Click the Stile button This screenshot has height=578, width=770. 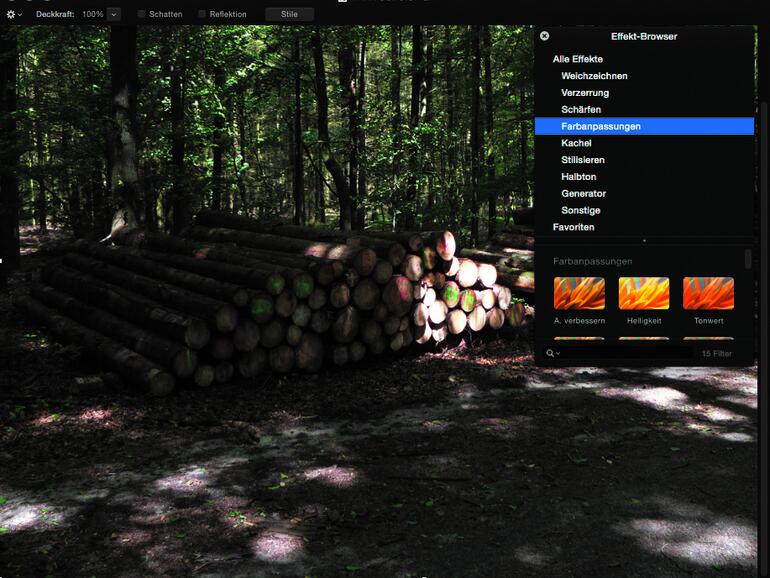(289, 14)
